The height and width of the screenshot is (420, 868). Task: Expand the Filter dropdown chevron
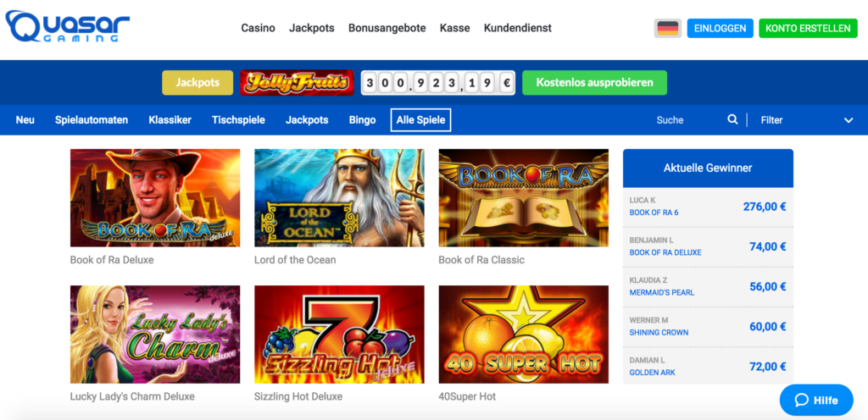tap(848, 120)
